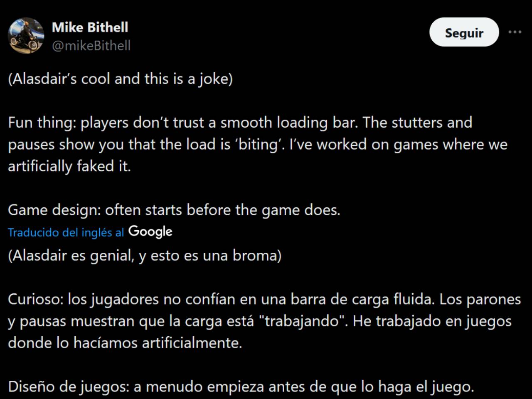Click the line 'Game design: often starts before'
Viewport: 532px width, 399px height.
click(x=174, y=210)
